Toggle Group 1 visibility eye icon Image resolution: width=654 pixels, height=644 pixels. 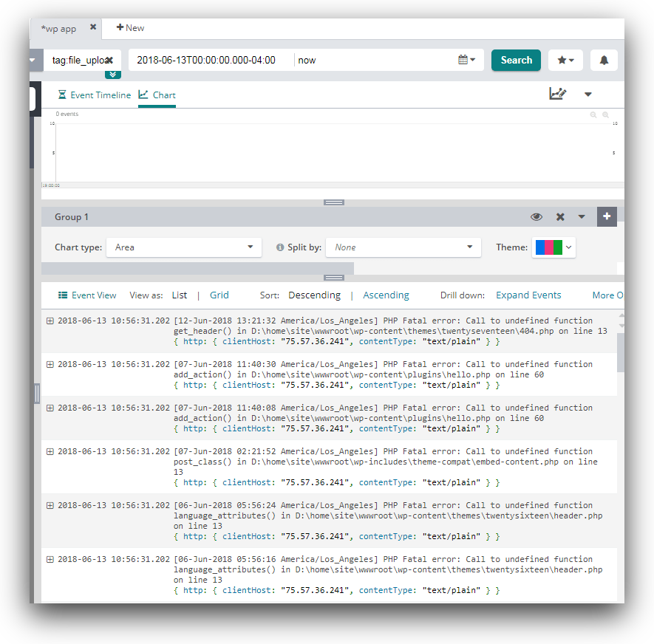(x=537, y=217)
